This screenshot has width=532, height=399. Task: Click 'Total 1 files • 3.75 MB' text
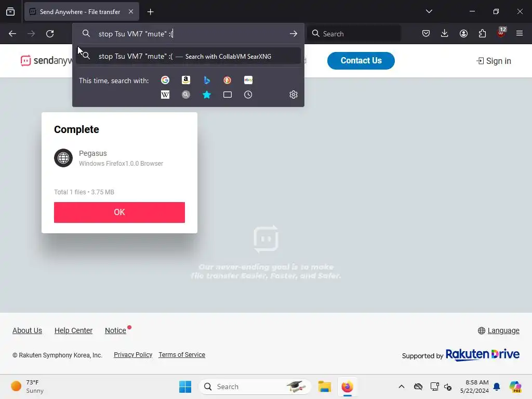click(x=84, y=192)
